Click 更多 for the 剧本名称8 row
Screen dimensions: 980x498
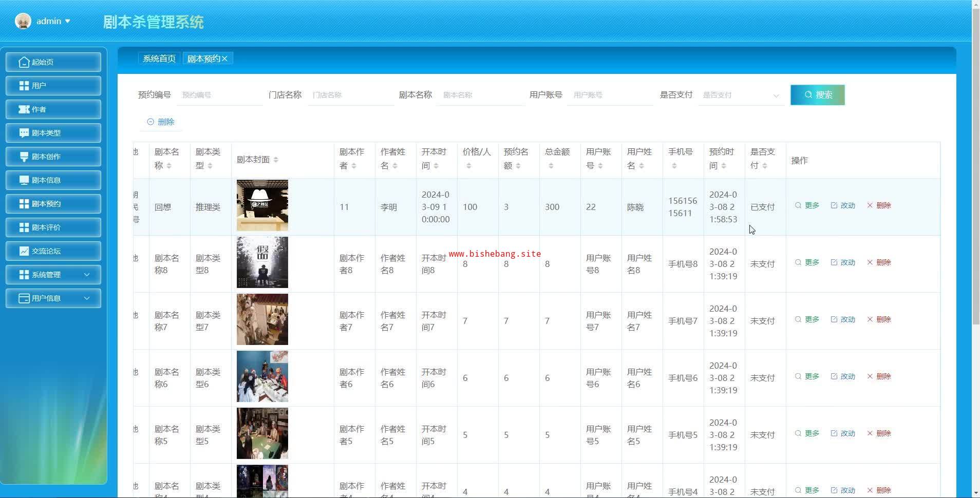807,262
